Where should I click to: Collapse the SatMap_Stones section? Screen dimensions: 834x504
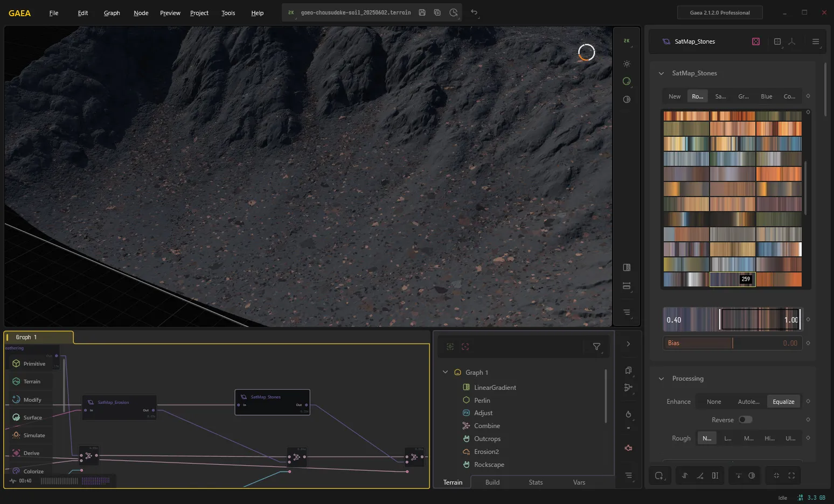pyautogui.click(x=661, y=73)
